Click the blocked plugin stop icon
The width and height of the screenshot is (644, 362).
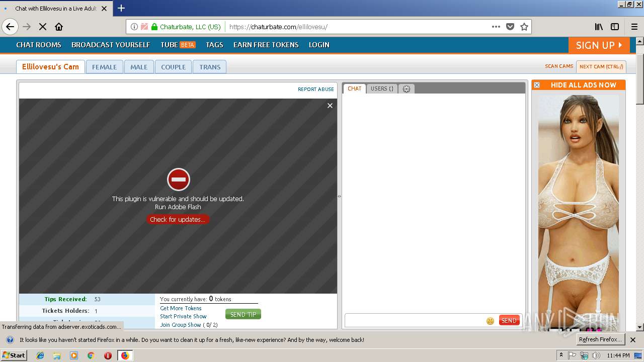[178, 179]
